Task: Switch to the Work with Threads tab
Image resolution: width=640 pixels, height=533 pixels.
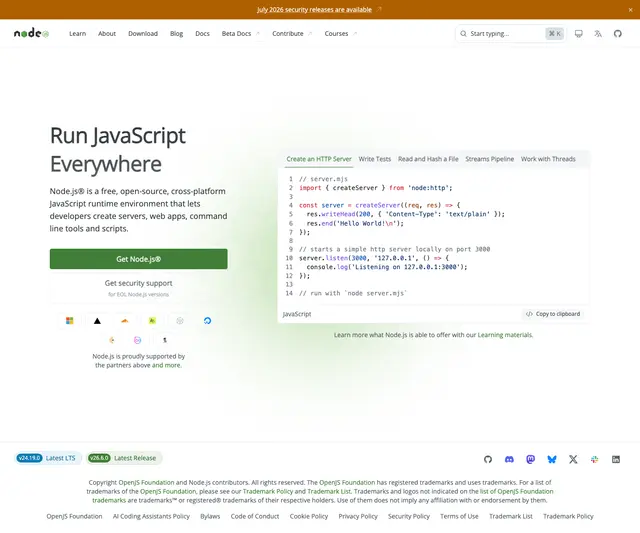Action: (548, 159)
